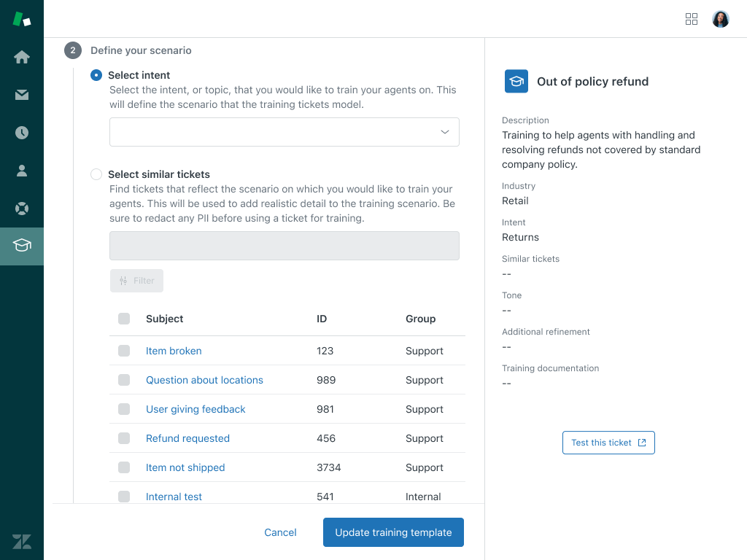Click the Update training template button
This screenshot has width=747, height=560.
(393, 532)
